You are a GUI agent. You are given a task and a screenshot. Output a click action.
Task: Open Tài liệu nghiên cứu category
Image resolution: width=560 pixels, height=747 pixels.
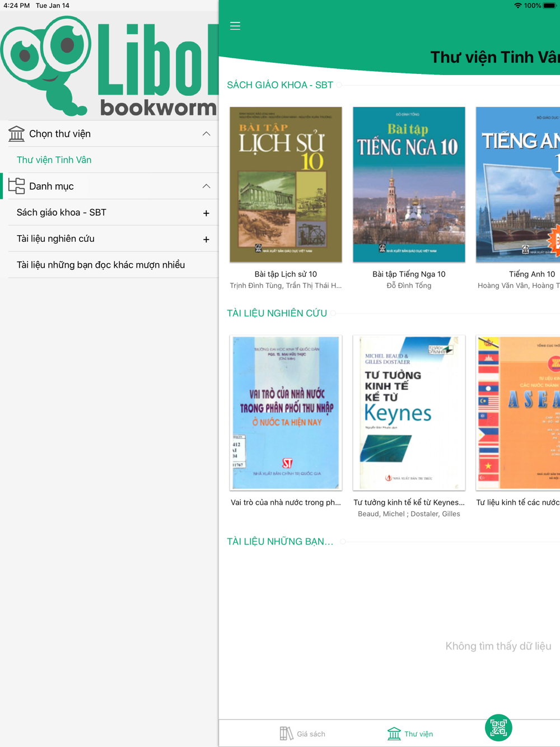[x=55, y=239]
